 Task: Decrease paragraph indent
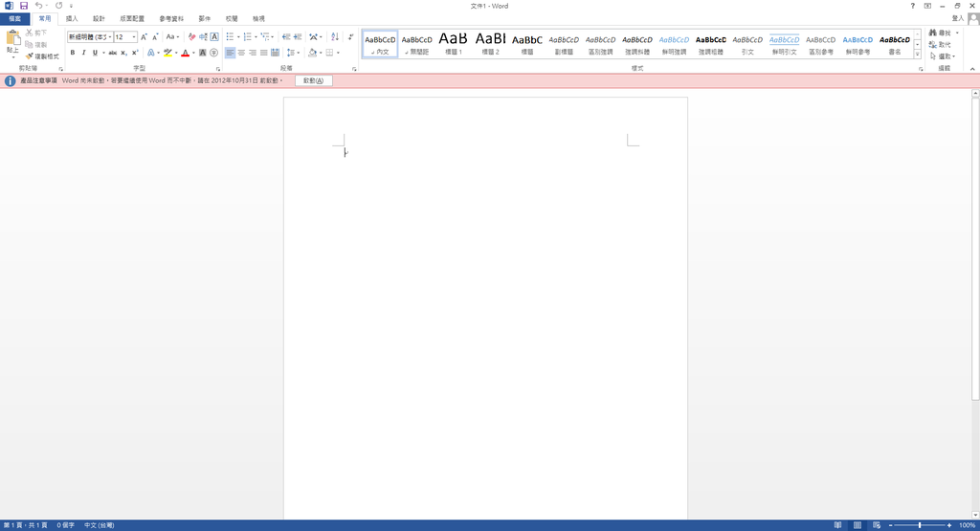point(286,37)
